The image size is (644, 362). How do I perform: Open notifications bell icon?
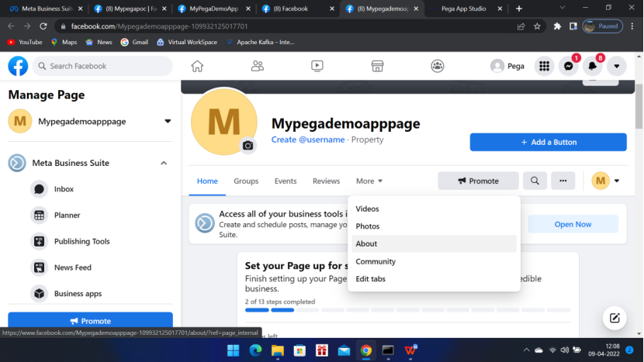[592, 66]
